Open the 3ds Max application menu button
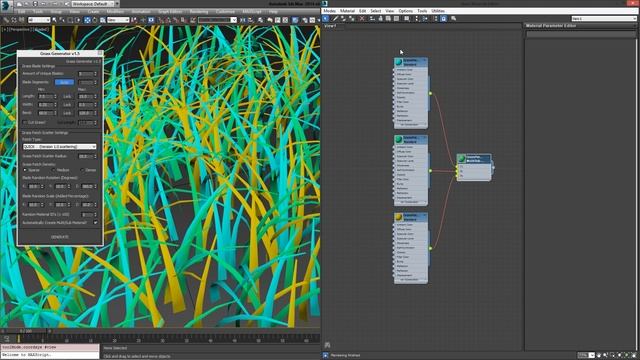The width and height of the screenshot is (640, 360). click(x=6, y=6)
